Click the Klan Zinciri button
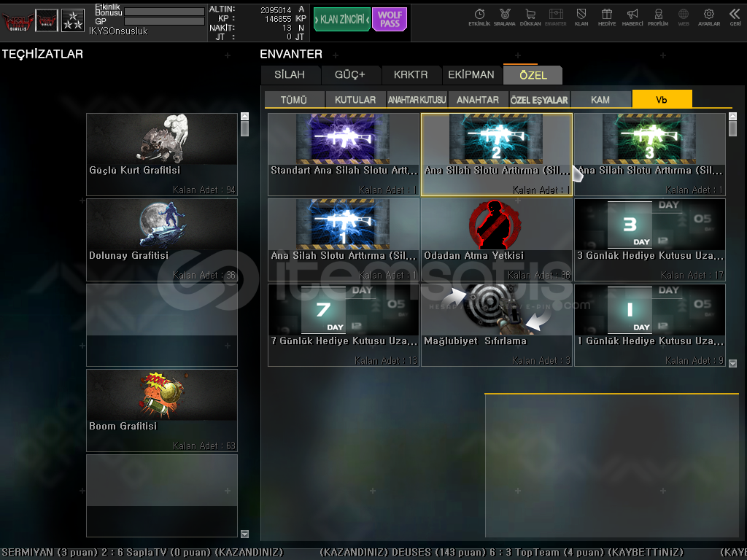The image size is (747, 560). tap(342, 20)
